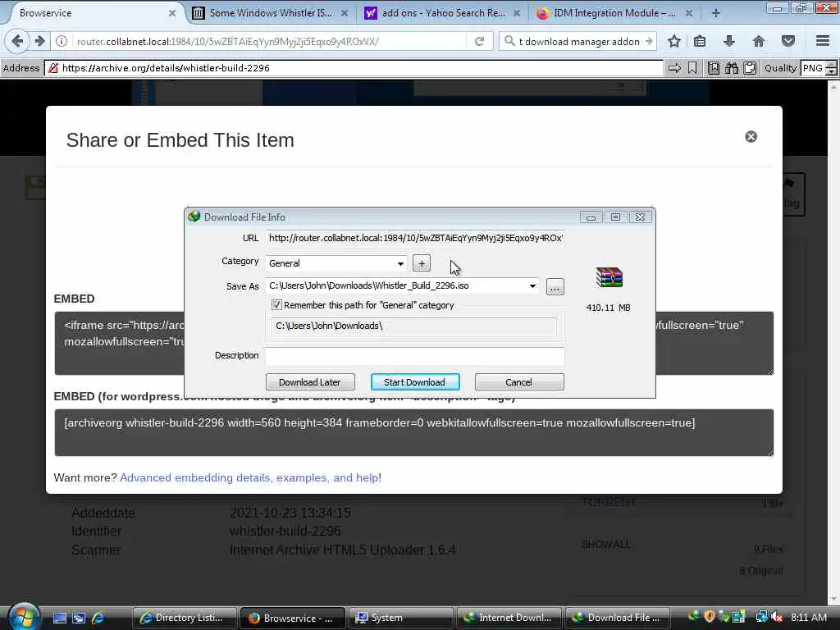Go back with the browser back arrow
Viewport: 840px width, 630px height.
pyautogui.click(x=17, y=41)
